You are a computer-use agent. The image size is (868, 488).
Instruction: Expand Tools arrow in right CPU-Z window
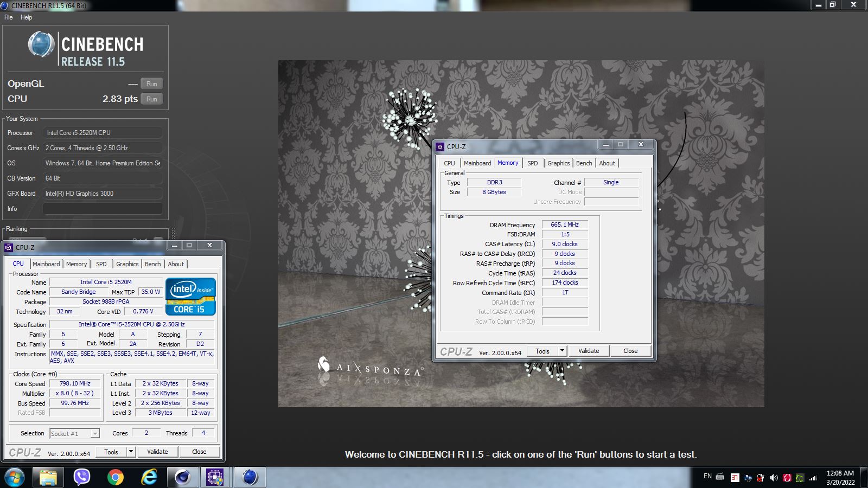pyautogui.click(x=562, y=351)
